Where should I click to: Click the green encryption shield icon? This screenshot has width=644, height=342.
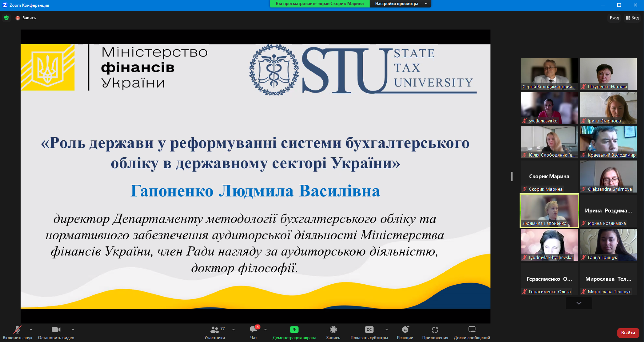[x=6, y=18]
